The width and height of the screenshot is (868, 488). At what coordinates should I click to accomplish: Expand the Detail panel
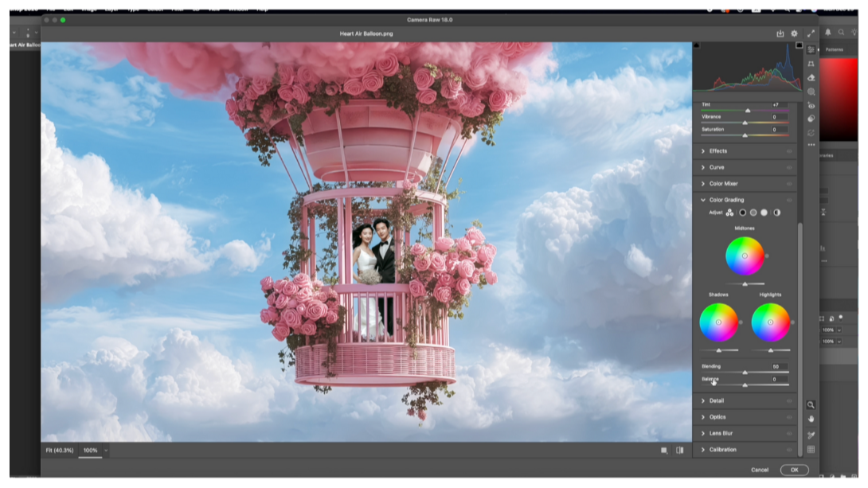coord(703,400)
